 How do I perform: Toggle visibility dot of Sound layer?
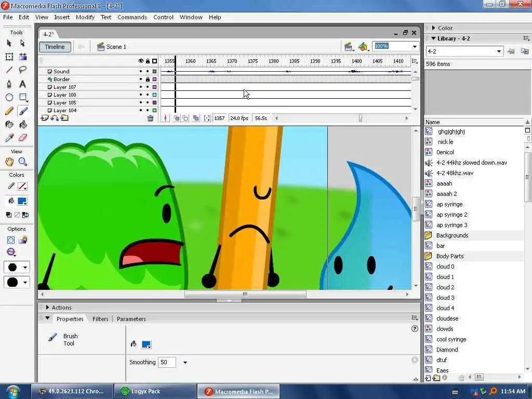141,71
